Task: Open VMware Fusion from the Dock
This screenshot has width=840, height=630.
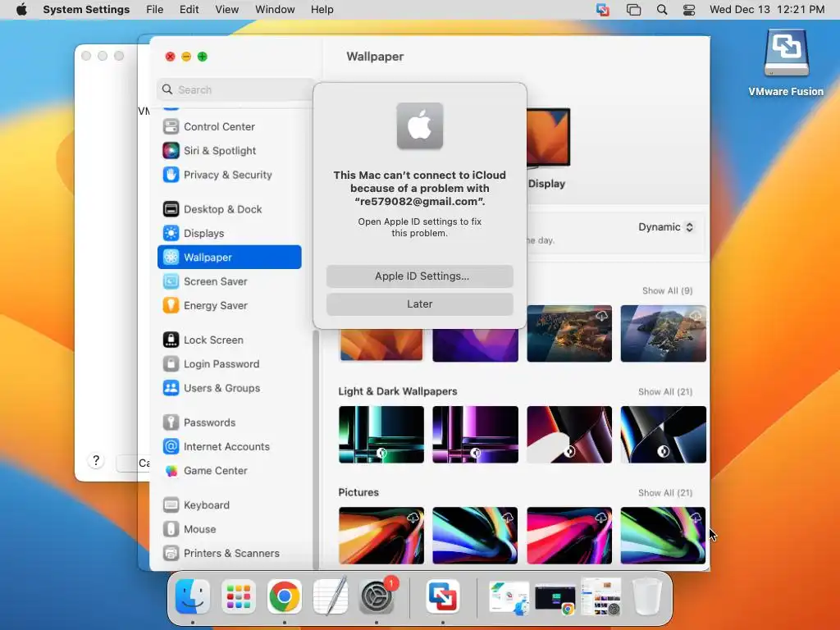Action: point(442,596)
